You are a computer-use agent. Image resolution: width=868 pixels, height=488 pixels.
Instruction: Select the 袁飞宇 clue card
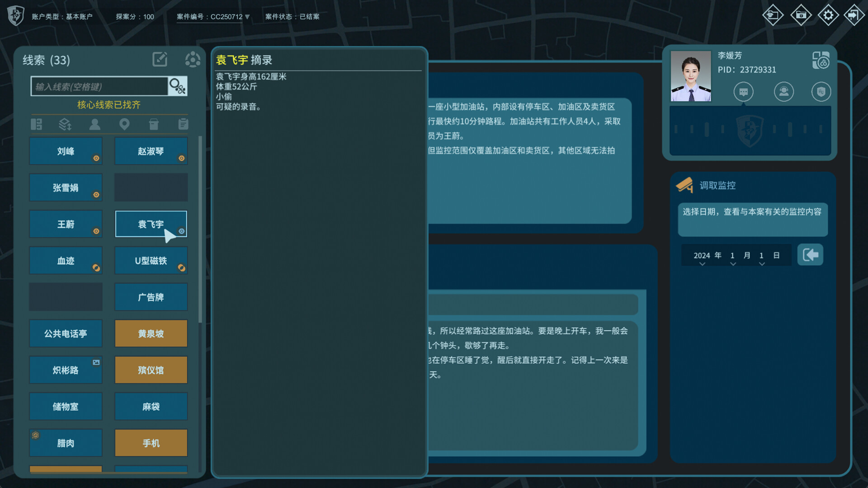[x=151, y=224]
